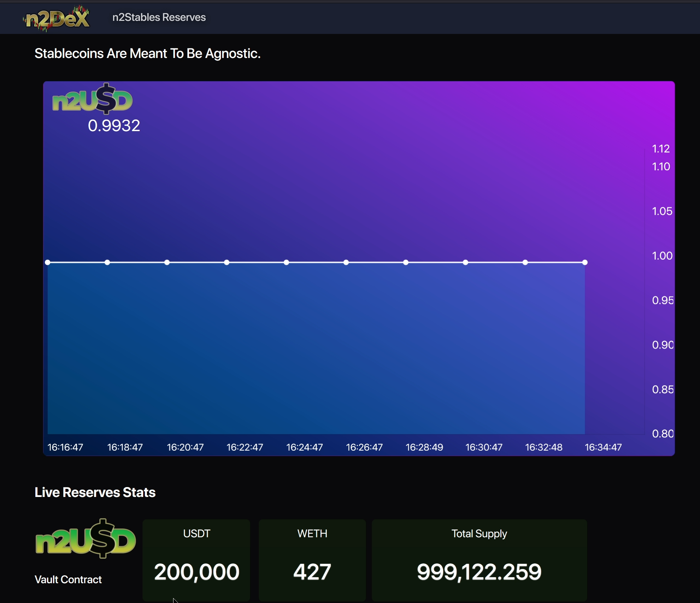Click the chart point at 16:28:49
This screenshot has height=603, width=700.
(x=406, y=262)
